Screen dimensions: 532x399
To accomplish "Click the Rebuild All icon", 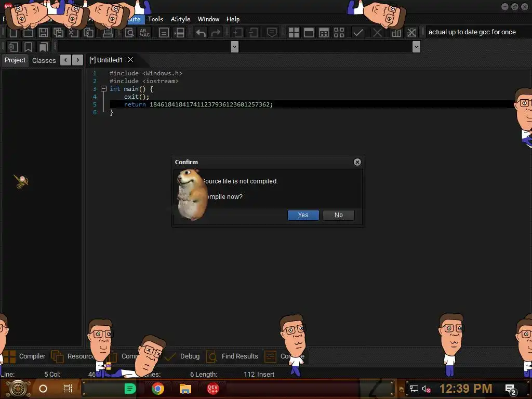I will pos(339,33).
